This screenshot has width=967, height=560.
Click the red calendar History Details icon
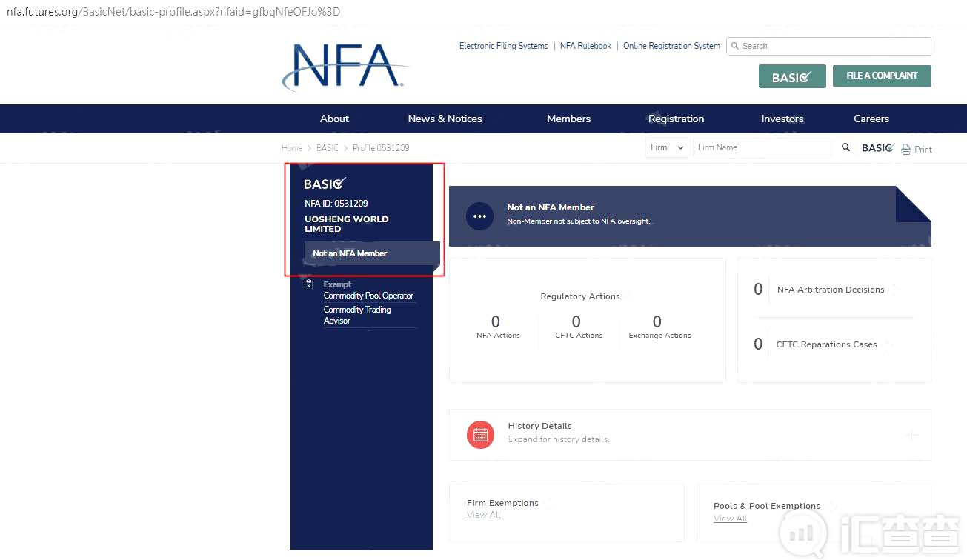[480, 435]
